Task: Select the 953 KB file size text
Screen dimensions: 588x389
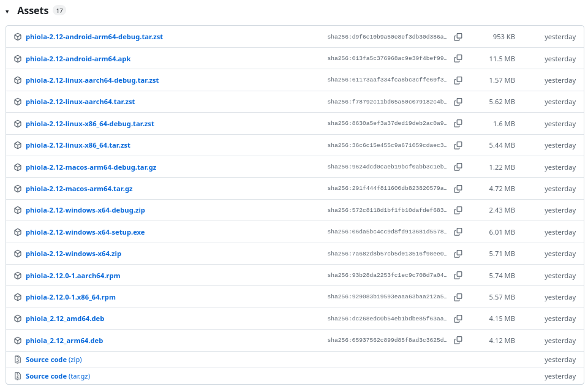Action: coord(503,37)
